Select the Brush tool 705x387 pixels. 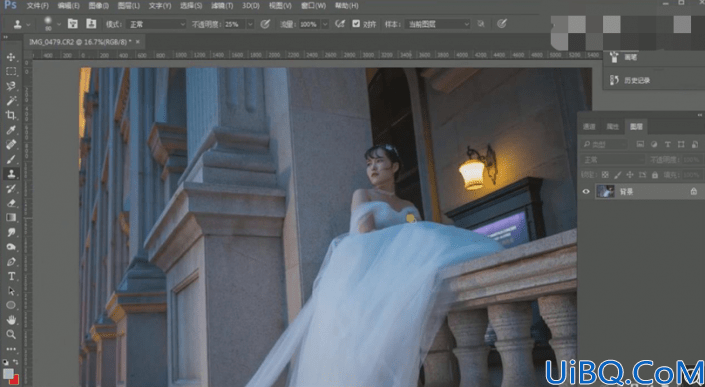(x=11, y=159)
